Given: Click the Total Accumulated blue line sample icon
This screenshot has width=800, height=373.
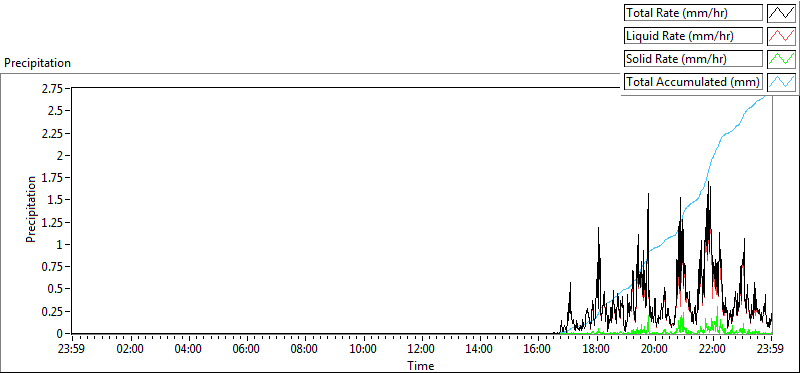Looking at the screenshot, I should (x=781, y=82).
